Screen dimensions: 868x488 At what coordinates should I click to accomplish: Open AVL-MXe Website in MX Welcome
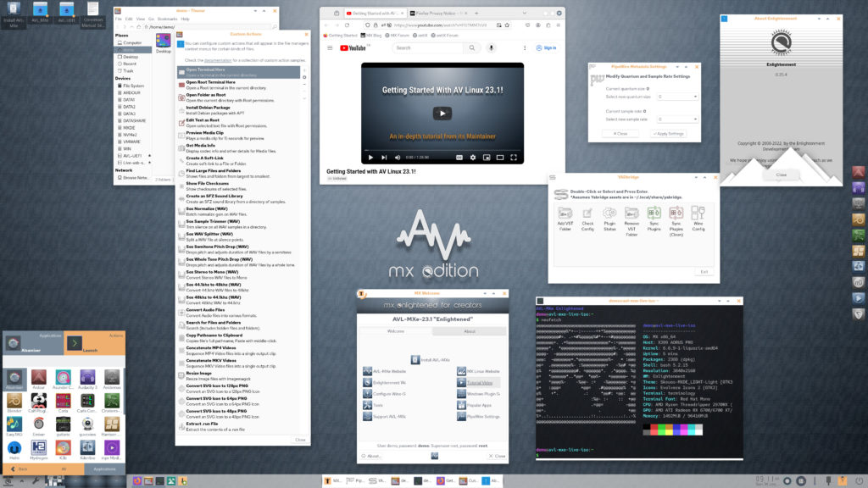(384, 371)
